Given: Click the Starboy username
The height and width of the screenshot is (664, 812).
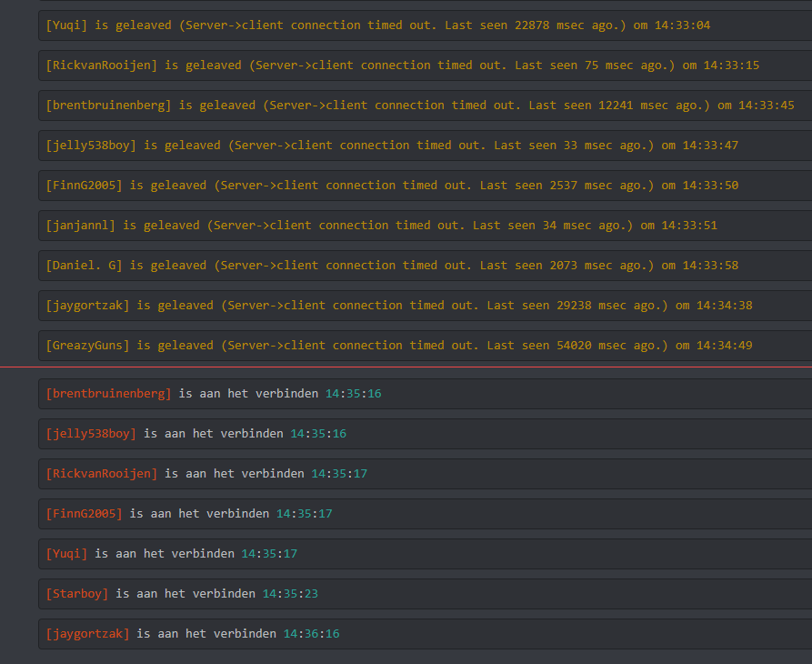Looking at the screenshot, I should point(76,594).
